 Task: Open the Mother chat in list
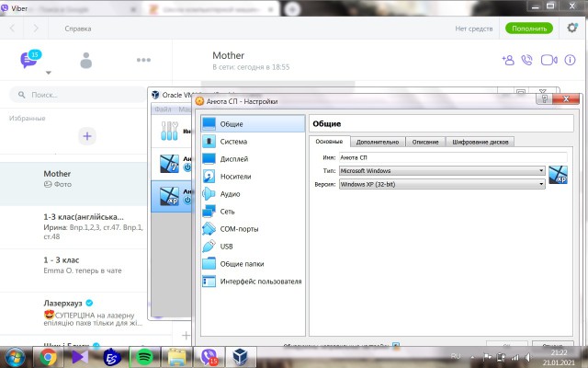(x=74, y=184)
